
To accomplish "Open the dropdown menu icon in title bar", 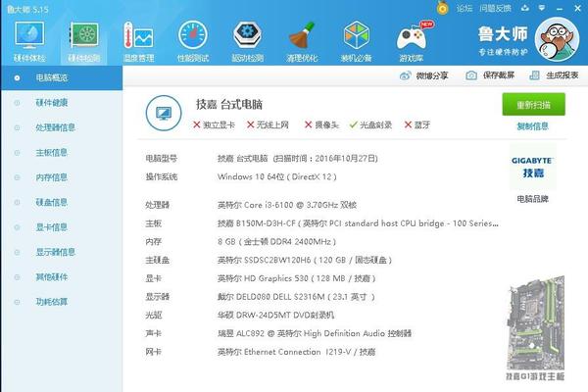I will tap(542, 8).
